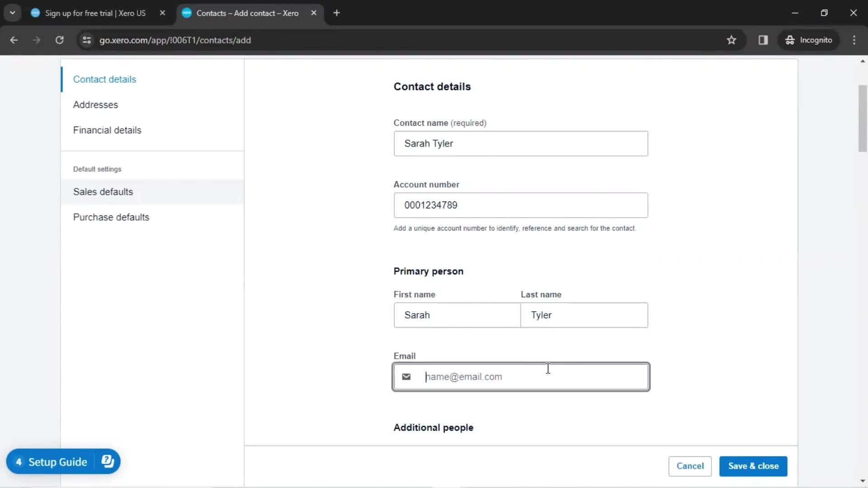Focus the Last name field
868x488 pixels.
pos(584,315)
